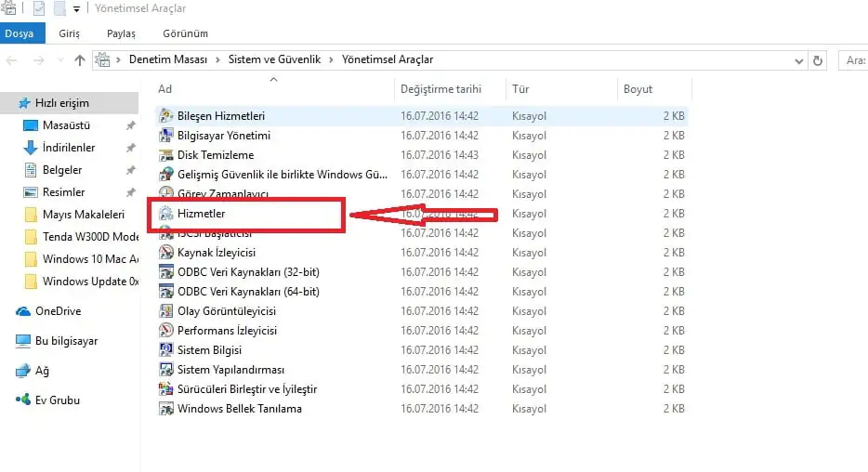Select the Disk Temizleme icon
Viewport: 868px width, 472px height.
[166, 155]
